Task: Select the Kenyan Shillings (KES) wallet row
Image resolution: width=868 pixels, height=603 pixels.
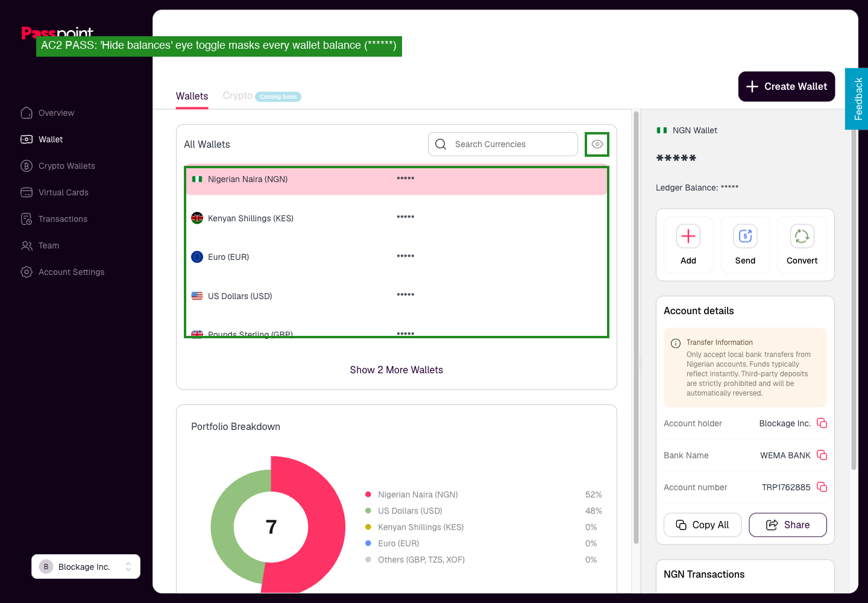Action: pos(397,218)
